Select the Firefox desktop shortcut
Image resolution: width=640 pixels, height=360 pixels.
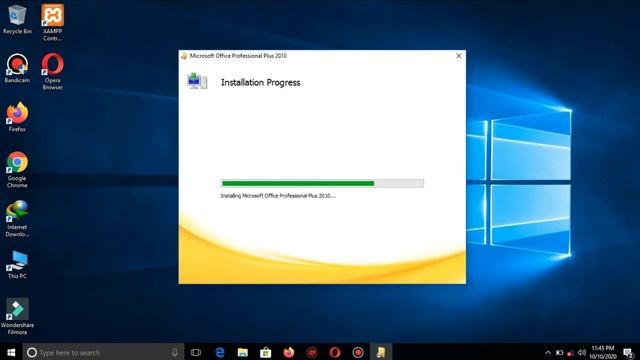[x=17, y=117]
